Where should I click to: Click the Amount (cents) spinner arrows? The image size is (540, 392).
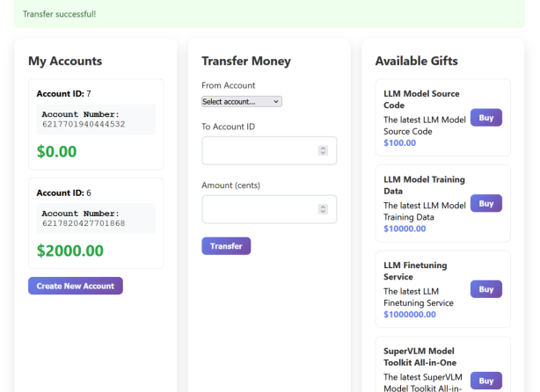pyautogui.click(x=323, y=209)
